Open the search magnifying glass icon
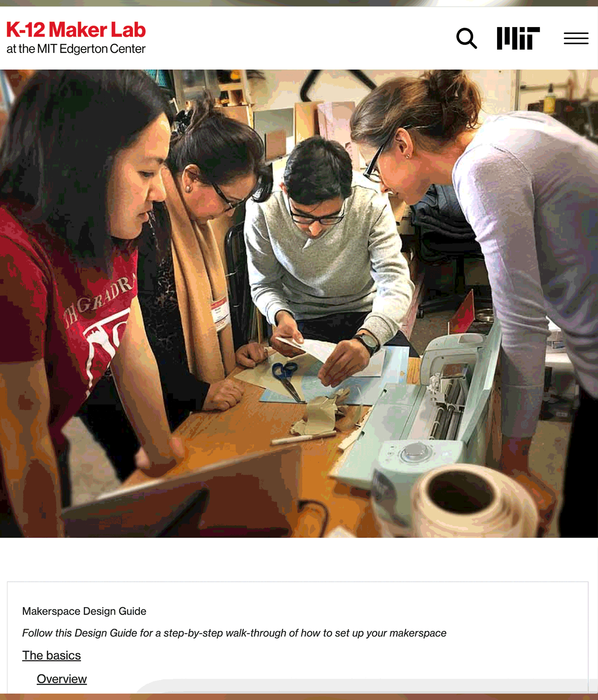 (466, 38)
